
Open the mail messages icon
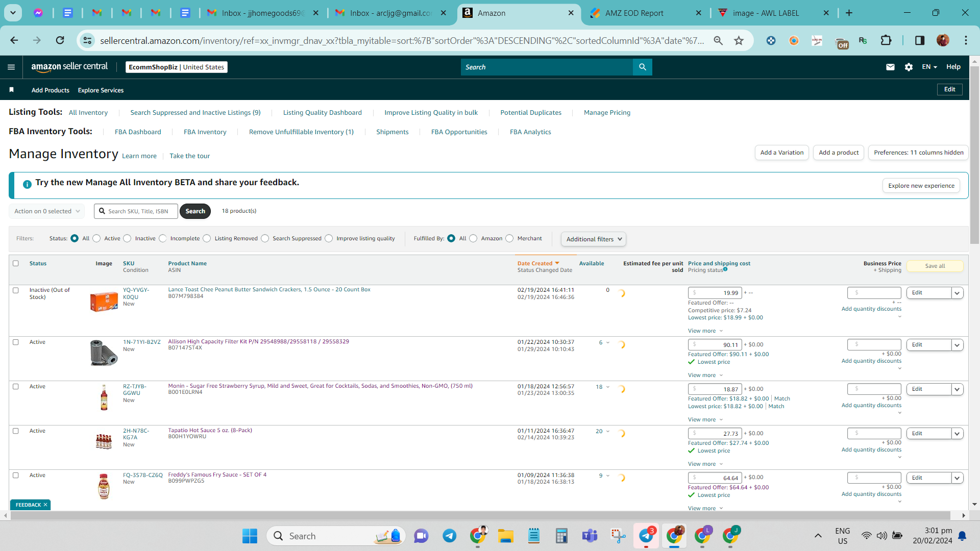pos(890,67)
